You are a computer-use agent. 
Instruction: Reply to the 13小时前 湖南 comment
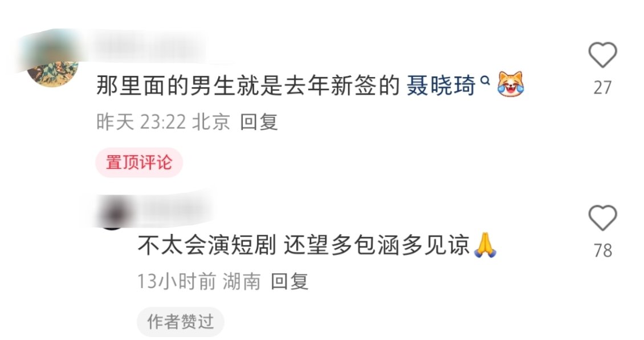click(290, 282)
